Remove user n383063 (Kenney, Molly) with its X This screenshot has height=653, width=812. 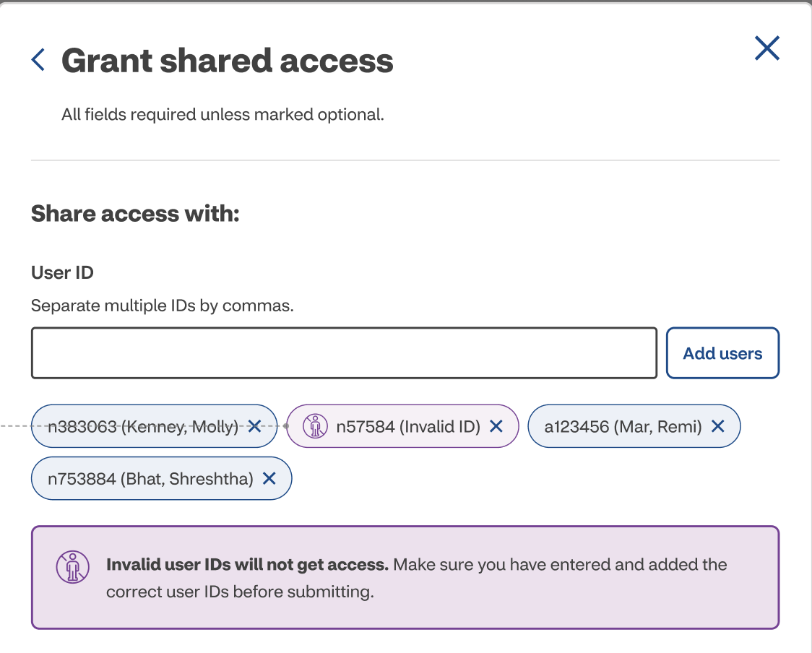[254, 426]
